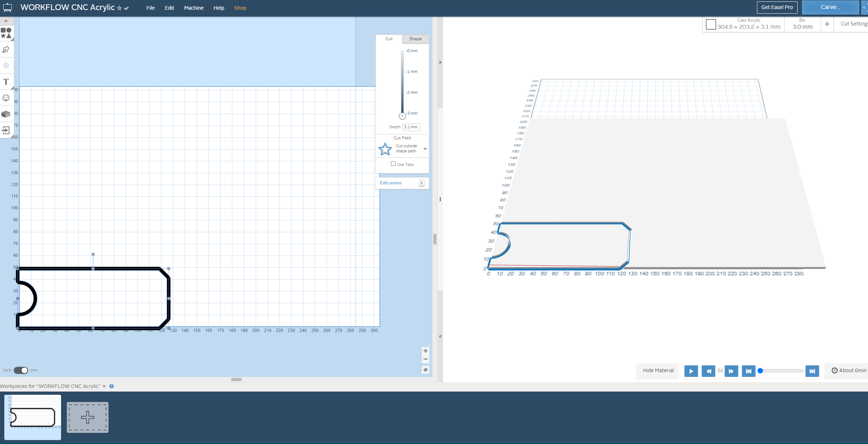Open the 3D material tool
The height and width of the screenshot is (444, 868).
click(x=6, y=114)
